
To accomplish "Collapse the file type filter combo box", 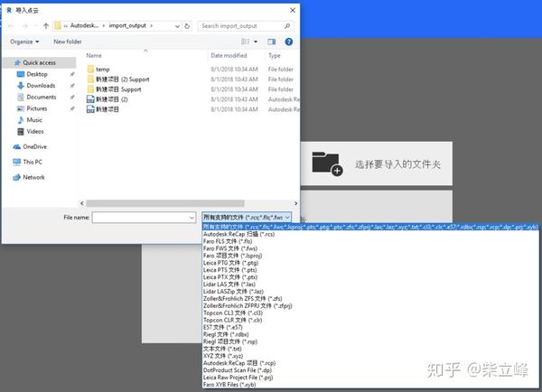I will (x=287, y=218).
